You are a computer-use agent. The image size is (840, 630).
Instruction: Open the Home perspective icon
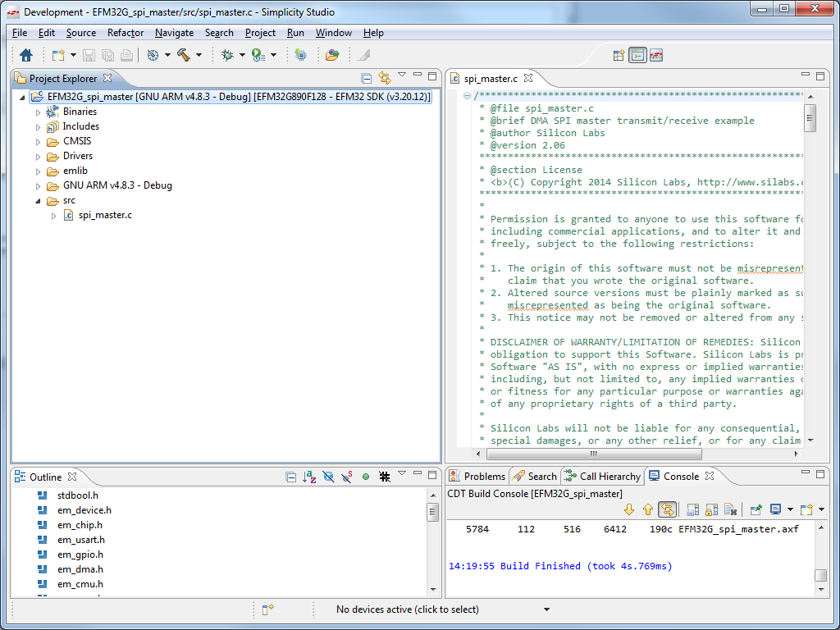point(25,55)
